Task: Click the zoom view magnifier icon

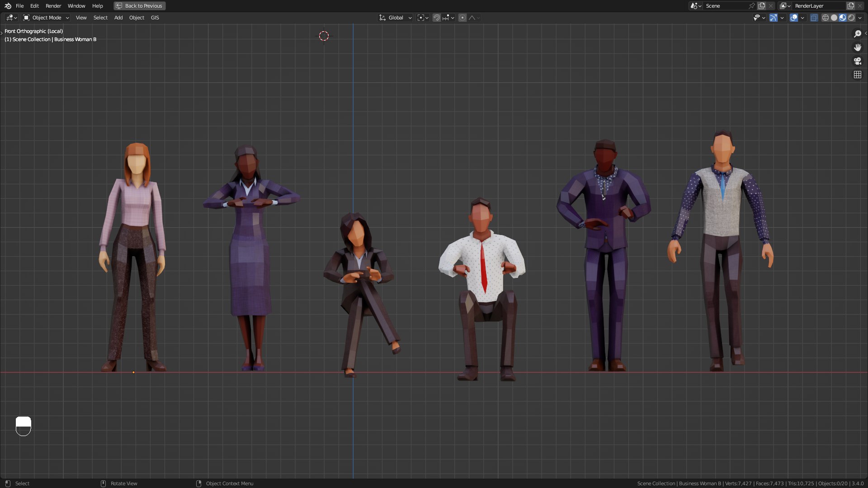Action: [x=857, y=34]
